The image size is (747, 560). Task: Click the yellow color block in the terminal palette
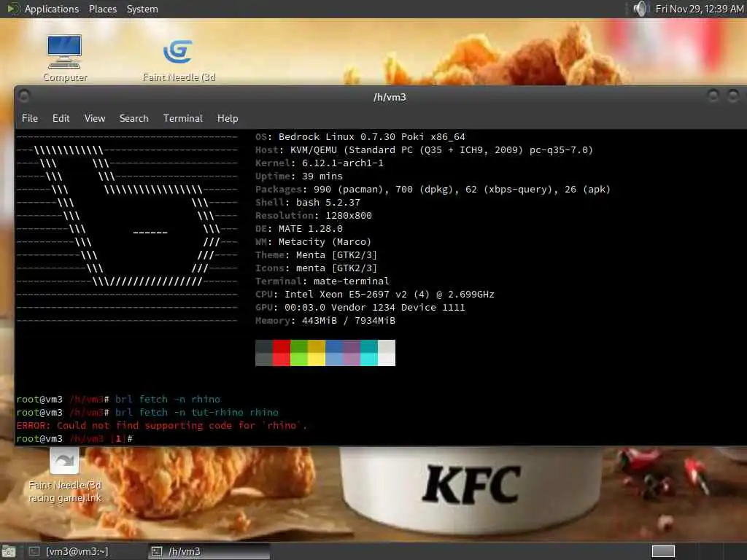click(x=317, y=353)
